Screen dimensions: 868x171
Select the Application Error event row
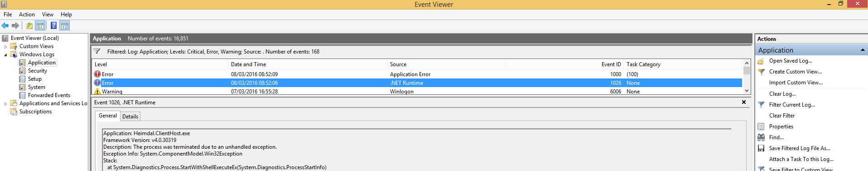click(417, 74)
